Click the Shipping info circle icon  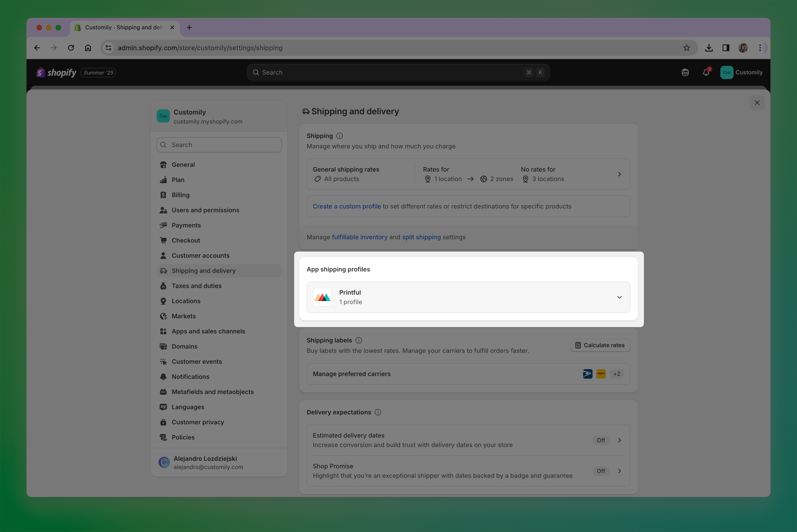[x=339, y=136]
